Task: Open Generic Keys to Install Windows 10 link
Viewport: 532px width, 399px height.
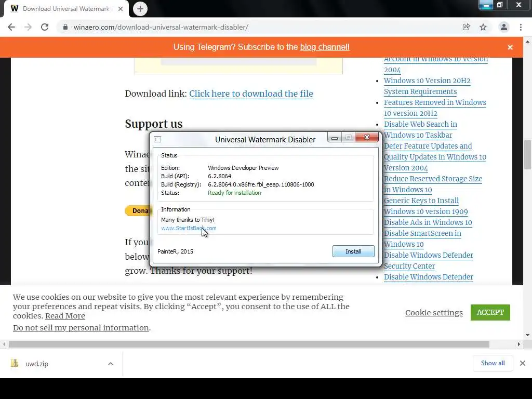Action: pyautogui.click(x=426, y=206)
